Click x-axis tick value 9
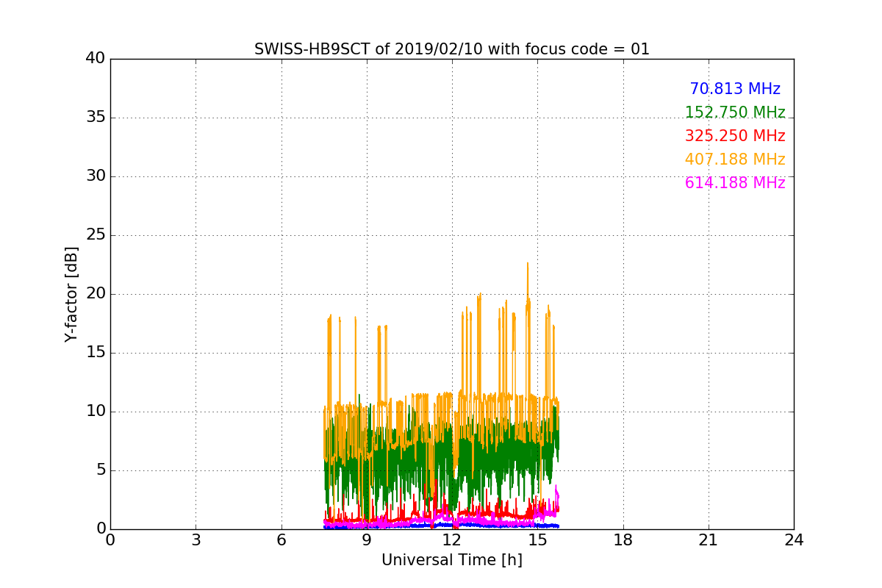Screen dimensions: 882x588 click(x=367, y=540)
